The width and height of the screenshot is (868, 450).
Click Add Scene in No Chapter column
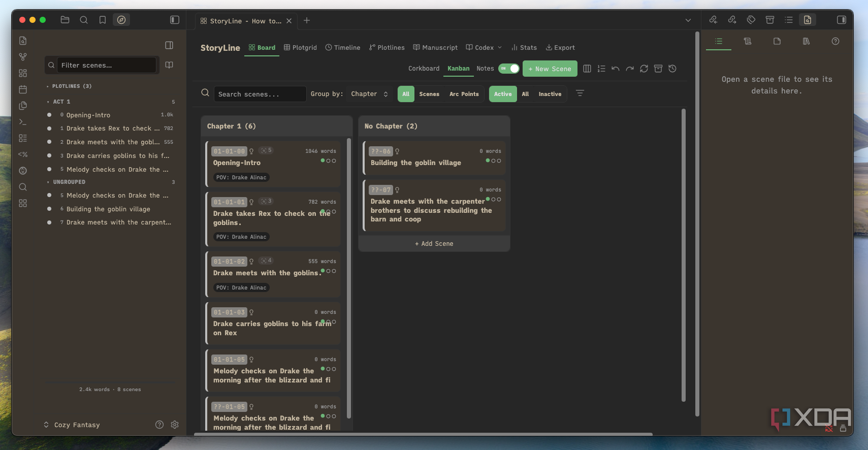[x=434, y=244]
